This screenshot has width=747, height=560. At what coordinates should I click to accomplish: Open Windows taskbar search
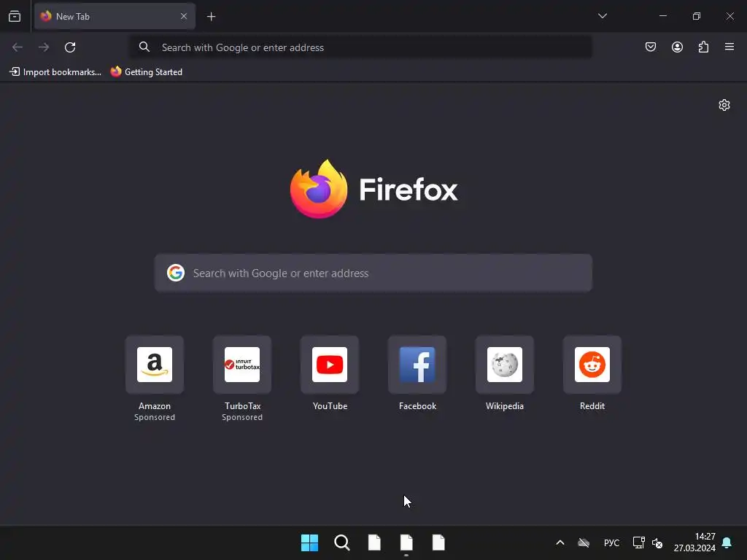pyautogui.click(x=342, y=542)
